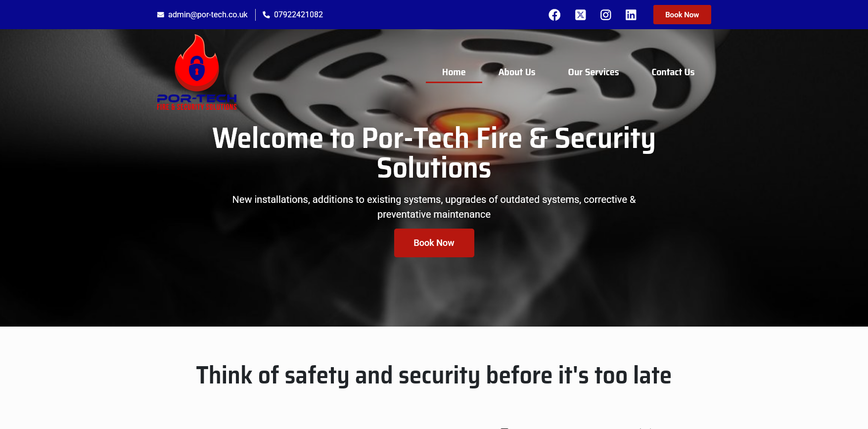Click the Think of safety and security heading
Screen dimensions: 868x429
(434, 375)
